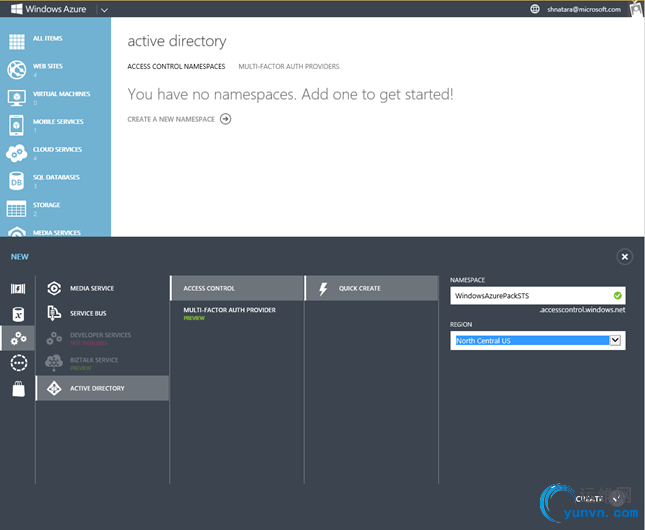
Task: Click BizTalk Service cloud icon
Action: point(54,363)
